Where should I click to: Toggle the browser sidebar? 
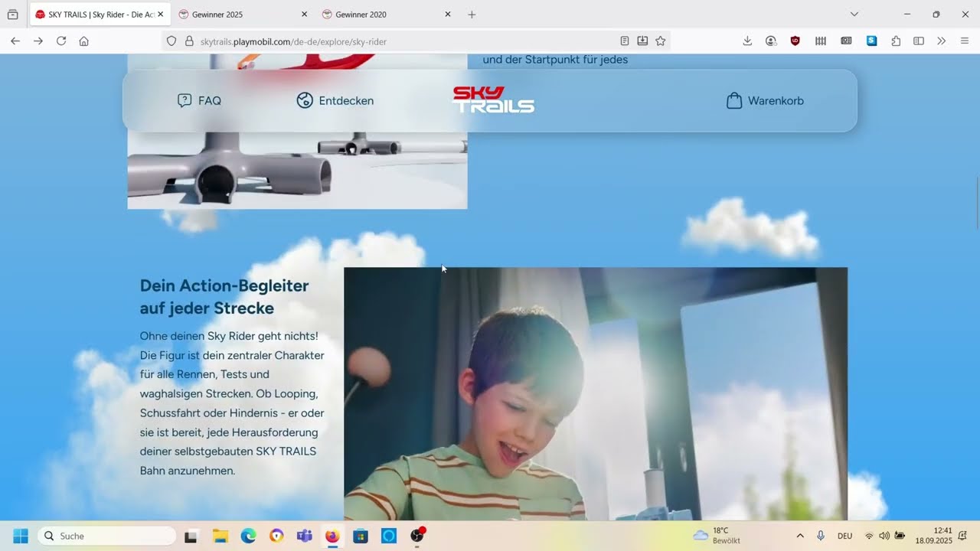[x=919, y=41]
